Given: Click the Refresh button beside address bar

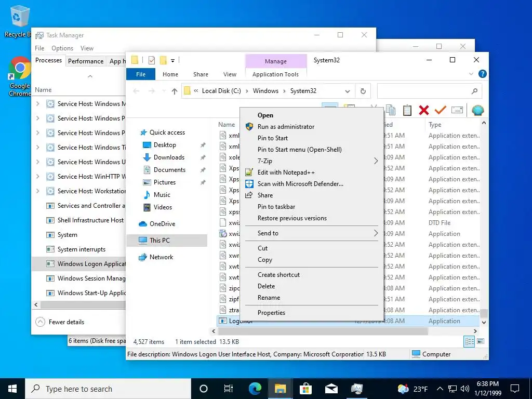Looking at the screenshot, I should (x=363, y=91).
